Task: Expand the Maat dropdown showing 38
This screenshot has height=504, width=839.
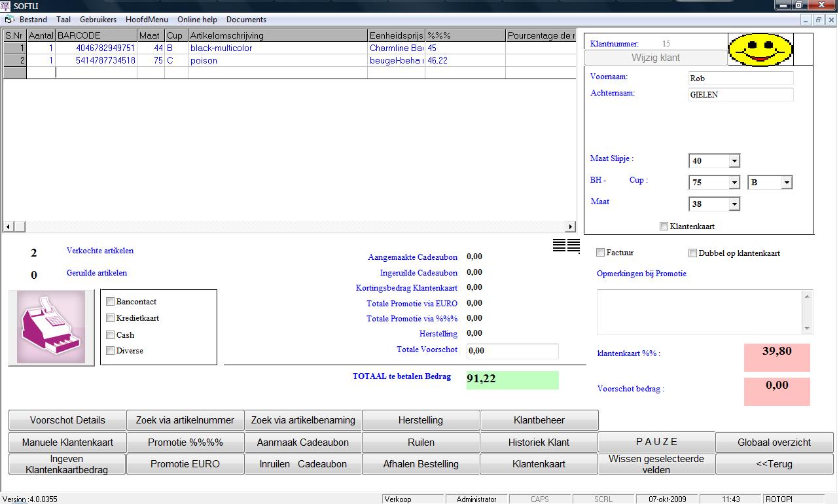Action: (x=734, y=204)
